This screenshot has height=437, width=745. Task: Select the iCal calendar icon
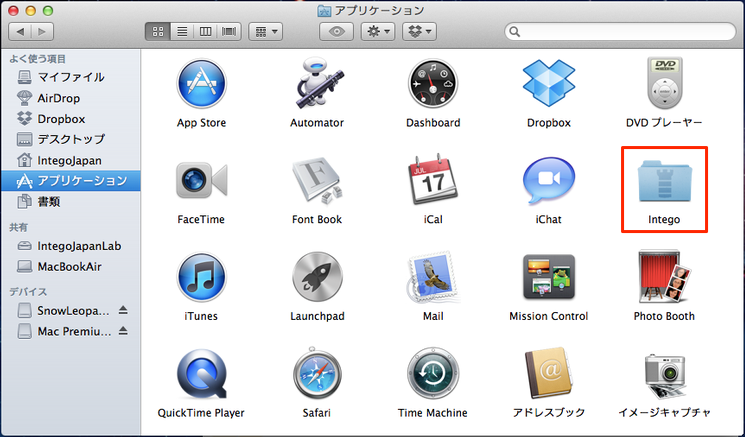pos(433,180)
